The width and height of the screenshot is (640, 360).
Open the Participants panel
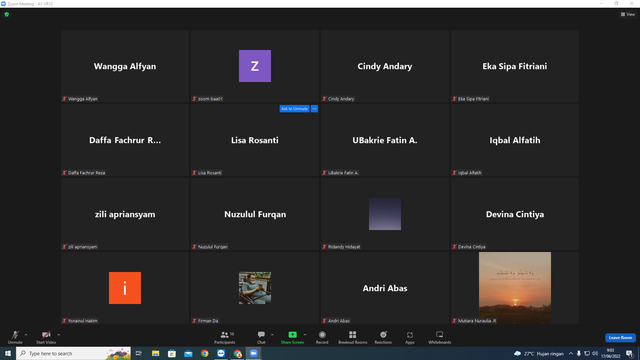224,337
